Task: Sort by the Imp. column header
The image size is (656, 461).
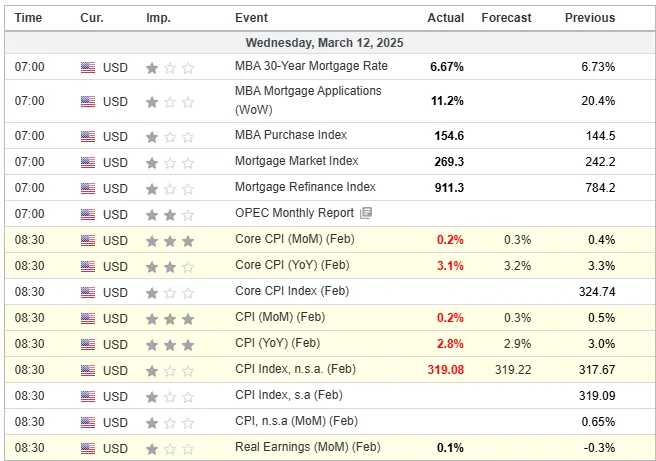Action: pyautogui.click(x=158, y=18)
